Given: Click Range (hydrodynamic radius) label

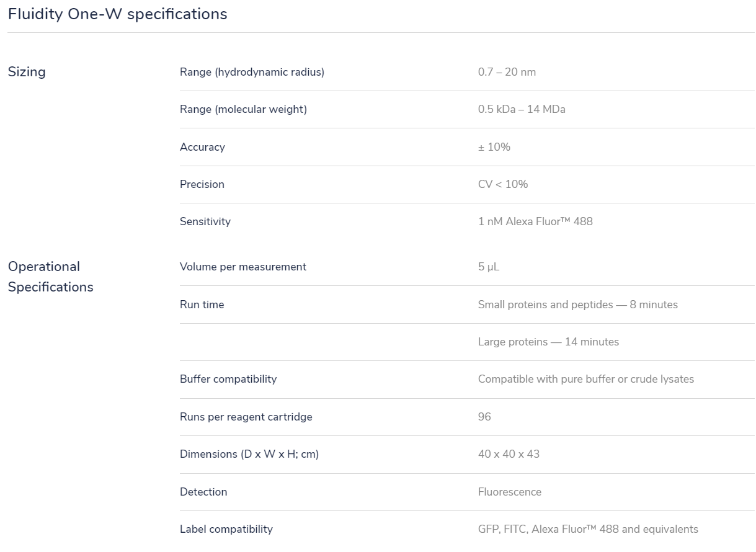Looking at the screenshot, I should point(252,72).
